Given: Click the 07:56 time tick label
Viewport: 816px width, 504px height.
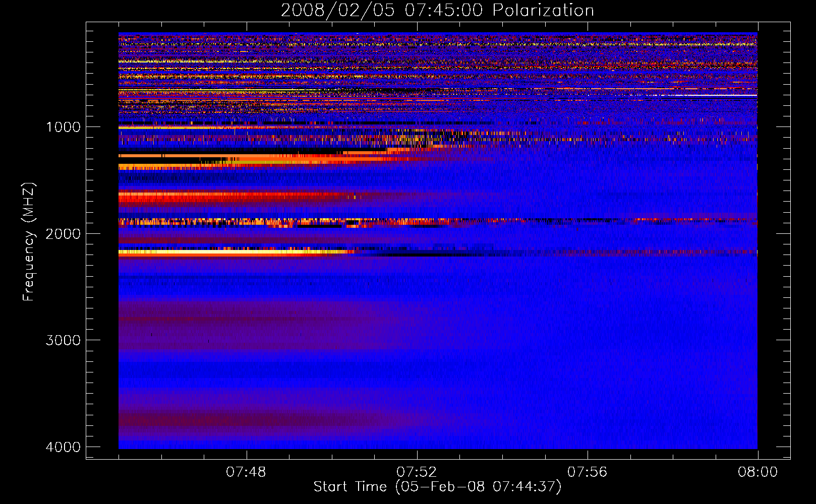Looking at the screenshot, I should coord(588,472).
